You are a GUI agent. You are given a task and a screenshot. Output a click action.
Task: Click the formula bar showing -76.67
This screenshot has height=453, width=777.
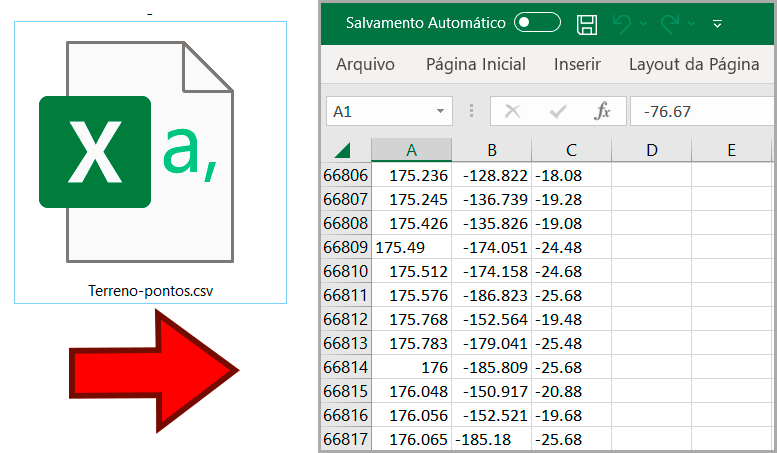[700, 111]
